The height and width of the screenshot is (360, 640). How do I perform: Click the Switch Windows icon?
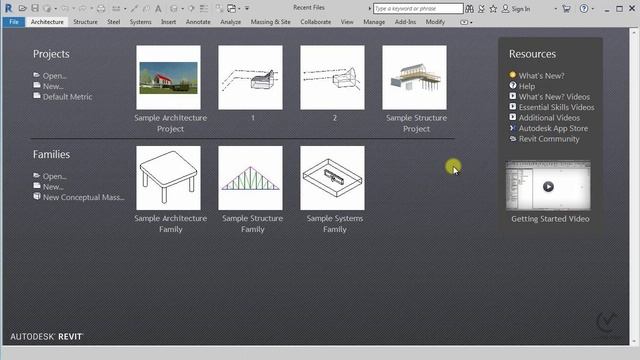point(231,9)
